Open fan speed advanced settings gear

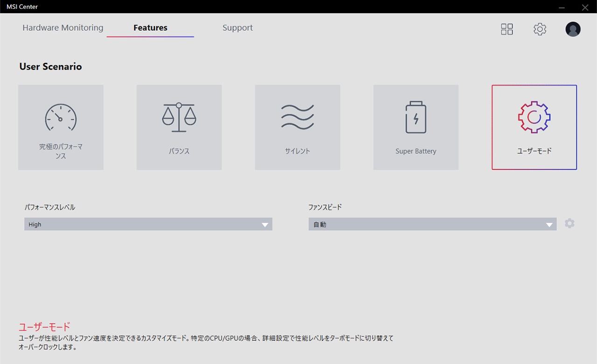[x=569, y=224]
